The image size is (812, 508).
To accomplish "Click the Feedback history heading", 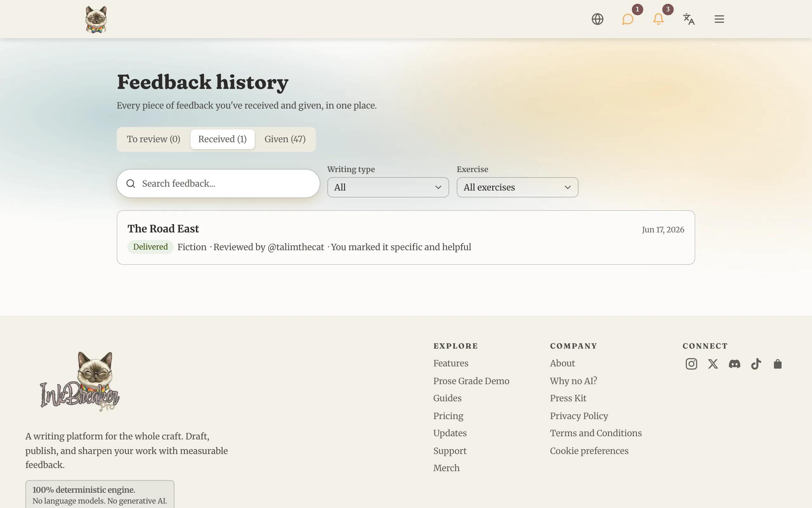I will [203, 82].
